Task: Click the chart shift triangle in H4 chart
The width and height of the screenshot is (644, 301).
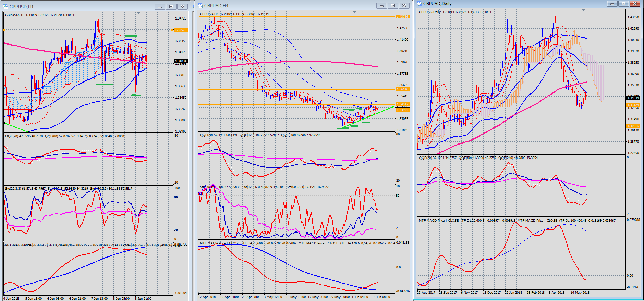Action: (355, 12)
